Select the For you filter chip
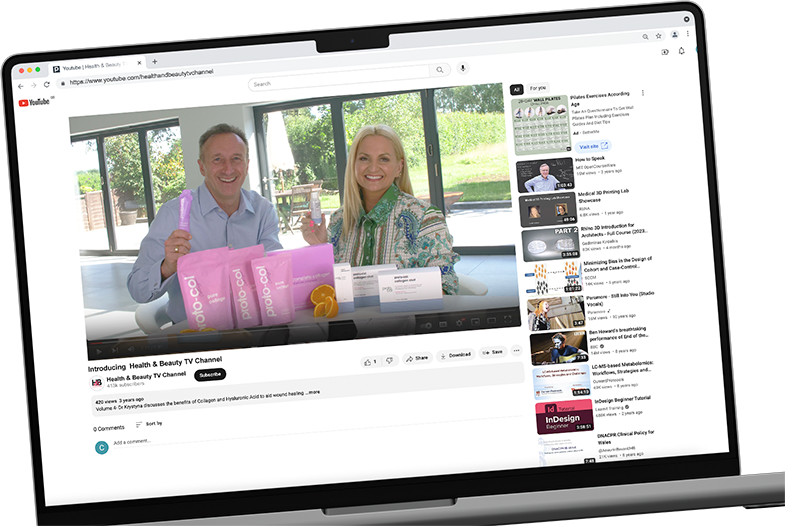Viewport: 785px width, 526px height. point(538,88)
